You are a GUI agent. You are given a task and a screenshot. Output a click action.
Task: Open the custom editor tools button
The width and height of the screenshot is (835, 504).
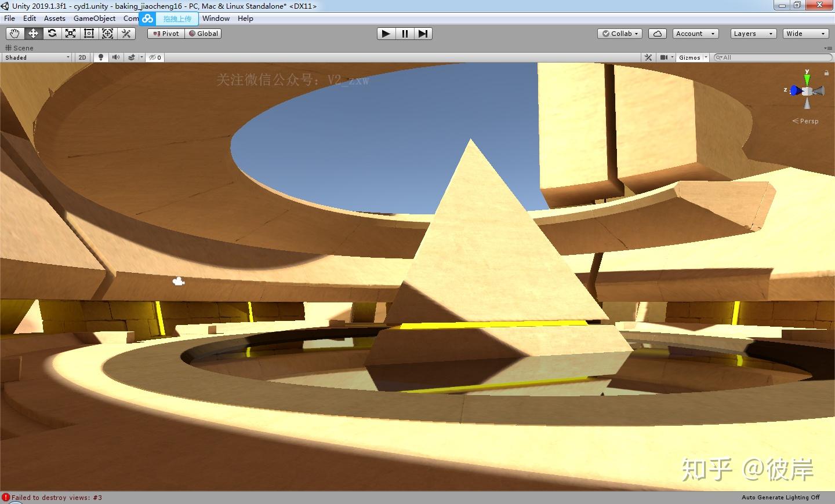(x=126, y=34)
